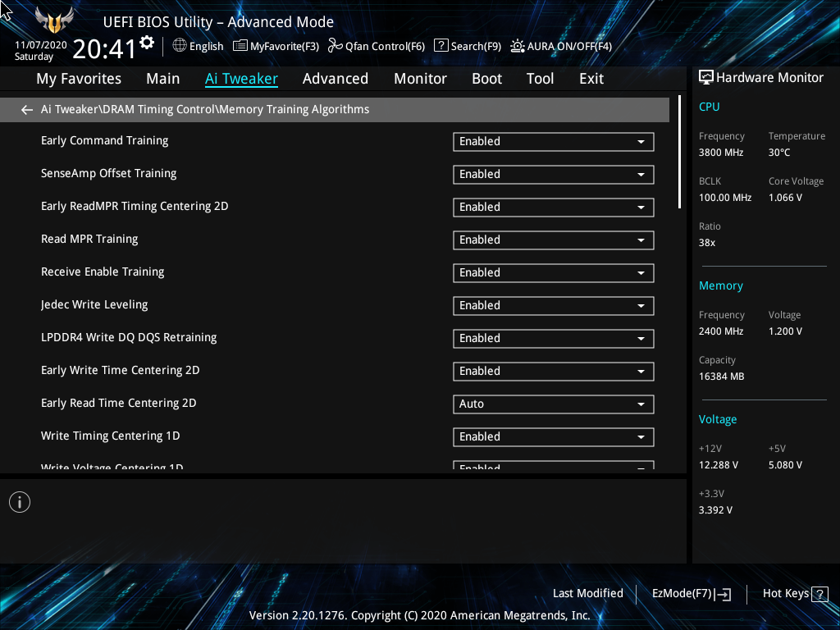Click memory capacity value 16384 MB
The height and width of the screenshot is (630, 840).
pos(721,377)
